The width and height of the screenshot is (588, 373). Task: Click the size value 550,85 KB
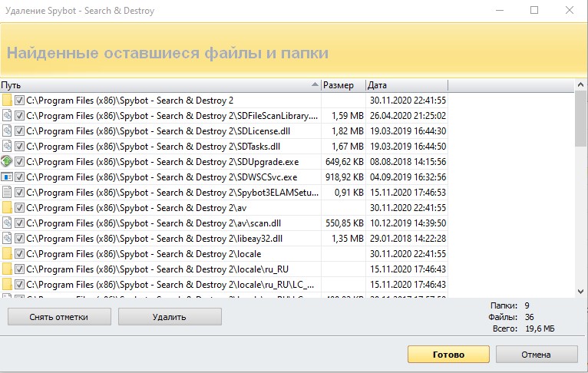(344, 223)
